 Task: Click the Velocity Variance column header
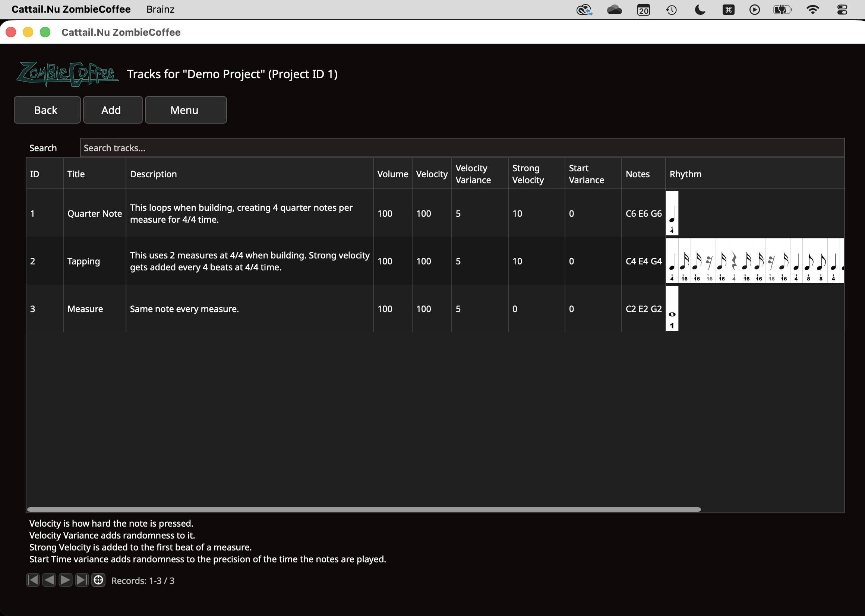coord(480,174)
